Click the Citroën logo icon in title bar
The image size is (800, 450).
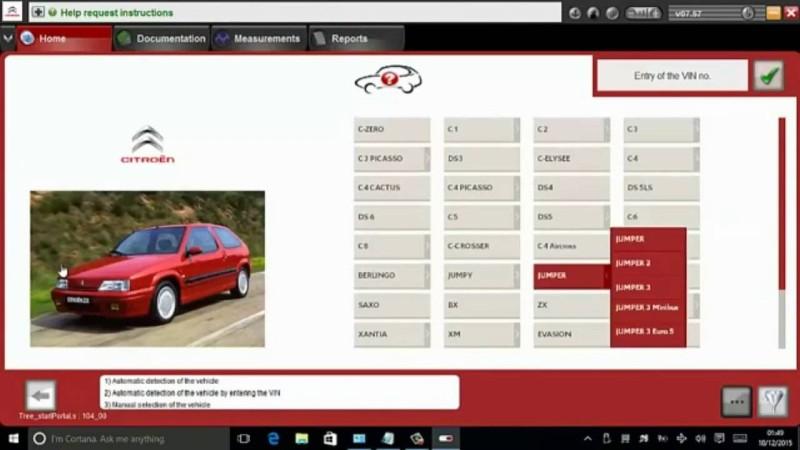12,12
